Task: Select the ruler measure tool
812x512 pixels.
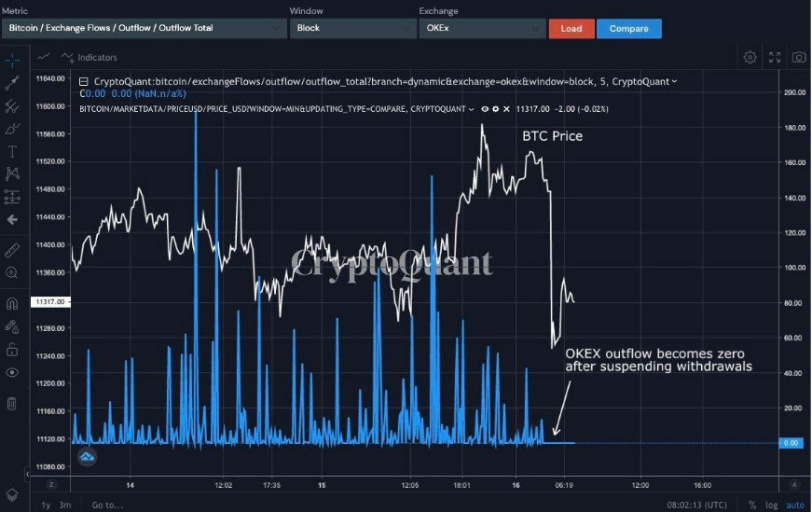Action: [12, 250]
